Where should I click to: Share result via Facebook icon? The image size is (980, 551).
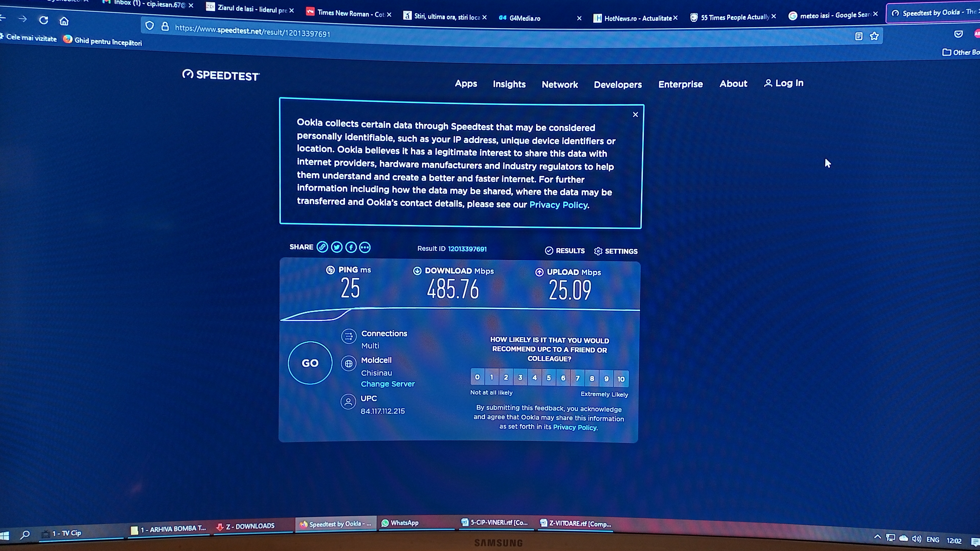[x=351, y=247]
